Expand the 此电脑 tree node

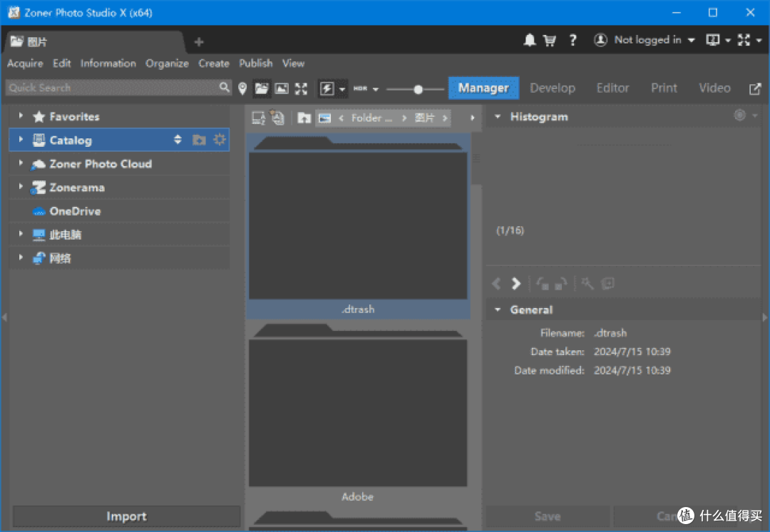21,233
